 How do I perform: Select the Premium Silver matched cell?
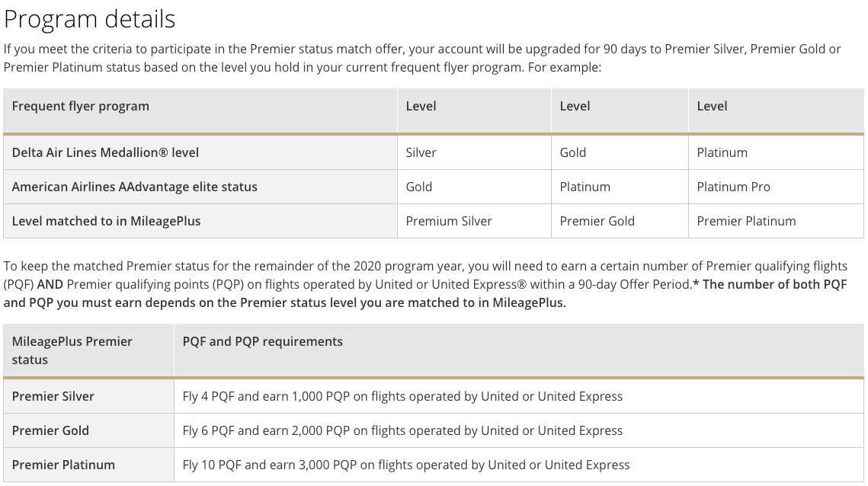click(475, 222)
